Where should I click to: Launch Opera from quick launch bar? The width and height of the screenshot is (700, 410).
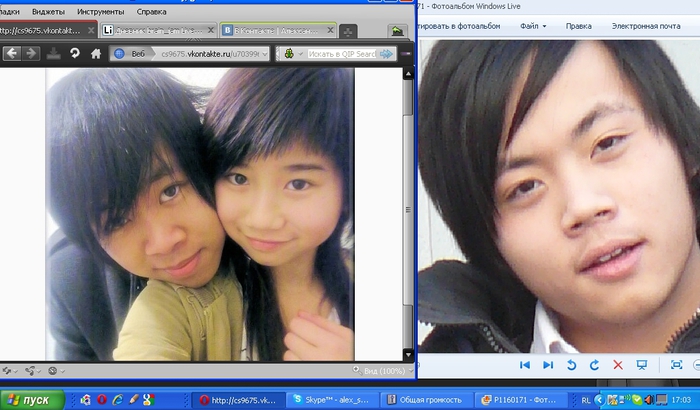coord(101,399)
